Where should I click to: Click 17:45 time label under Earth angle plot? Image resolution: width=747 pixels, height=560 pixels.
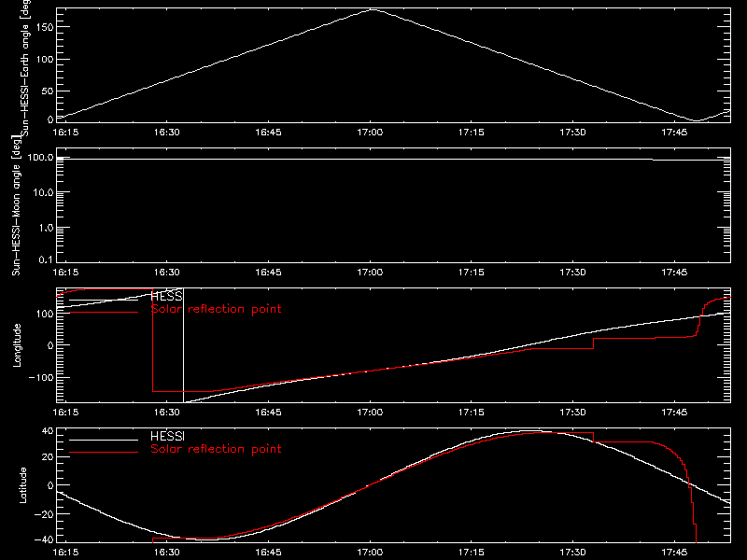pyautogui.click(x=674, y=132)
